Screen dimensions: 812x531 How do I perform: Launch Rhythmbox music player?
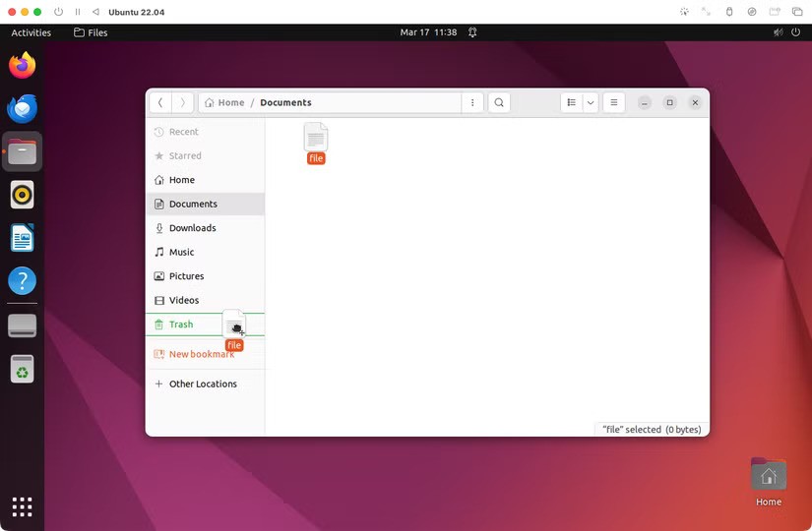click(22, 195)
